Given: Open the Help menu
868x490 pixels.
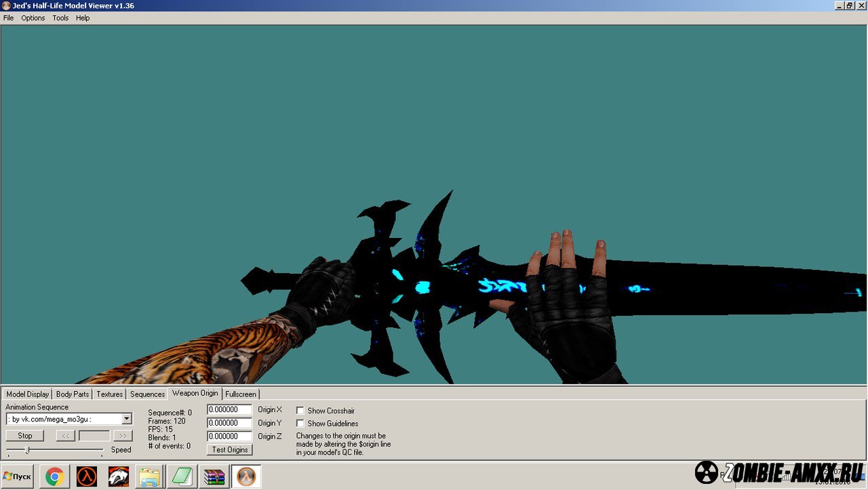Looking at the screenshot, I should click(83, 18).
